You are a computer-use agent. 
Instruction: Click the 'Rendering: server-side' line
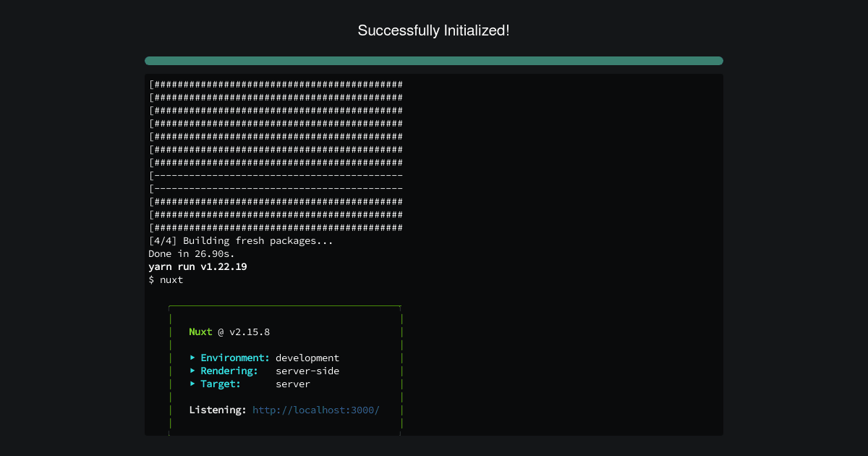pos(264,371)
